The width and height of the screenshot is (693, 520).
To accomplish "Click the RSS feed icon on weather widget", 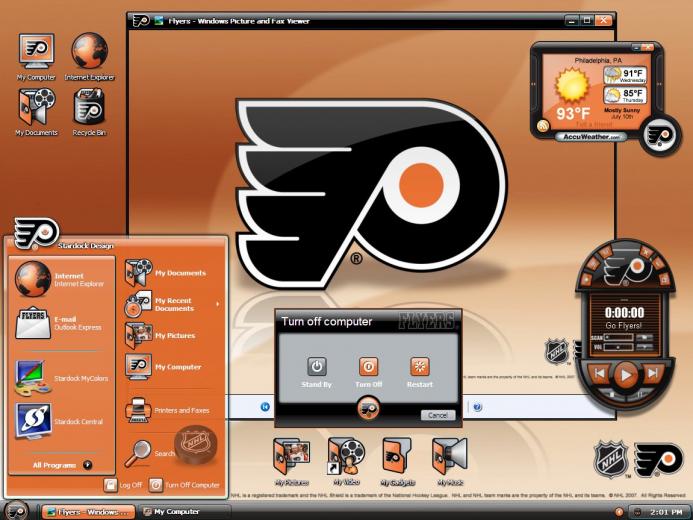I will (544, 126).
